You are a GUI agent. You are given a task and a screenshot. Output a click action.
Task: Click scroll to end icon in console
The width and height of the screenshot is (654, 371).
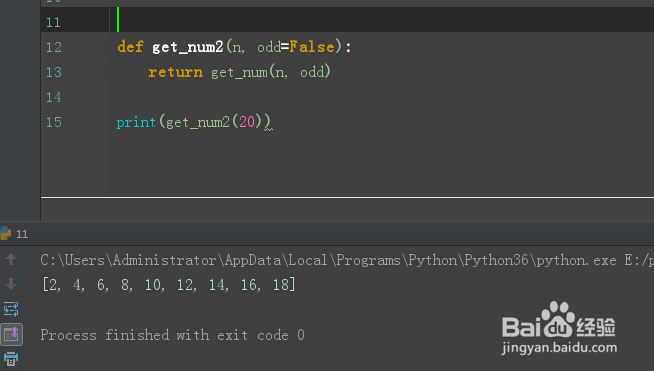(x=11, y=334)
